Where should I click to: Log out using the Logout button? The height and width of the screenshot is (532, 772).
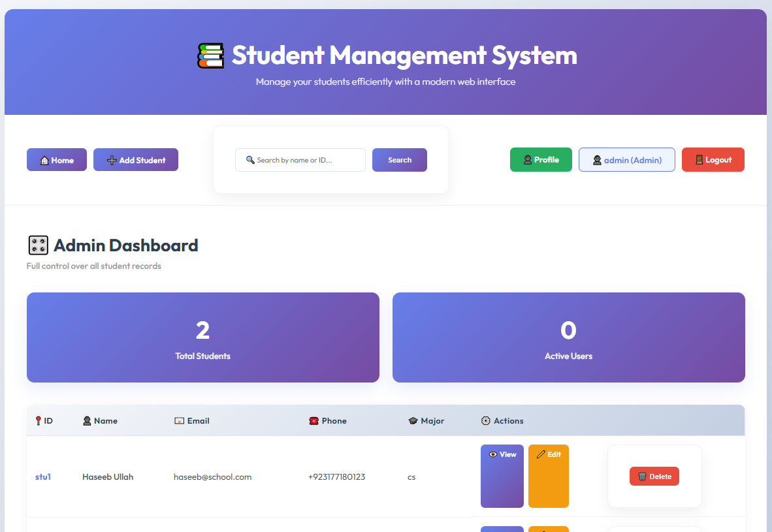pos(713,159)
